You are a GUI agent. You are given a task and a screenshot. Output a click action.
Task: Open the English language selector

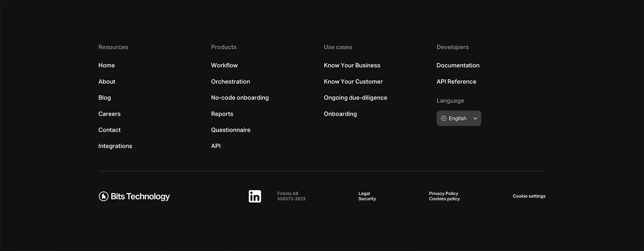(459, 119)
